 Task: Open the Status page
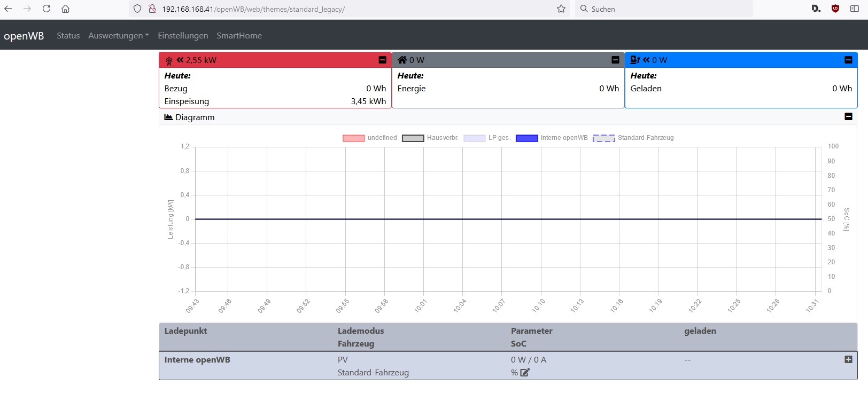68,35
